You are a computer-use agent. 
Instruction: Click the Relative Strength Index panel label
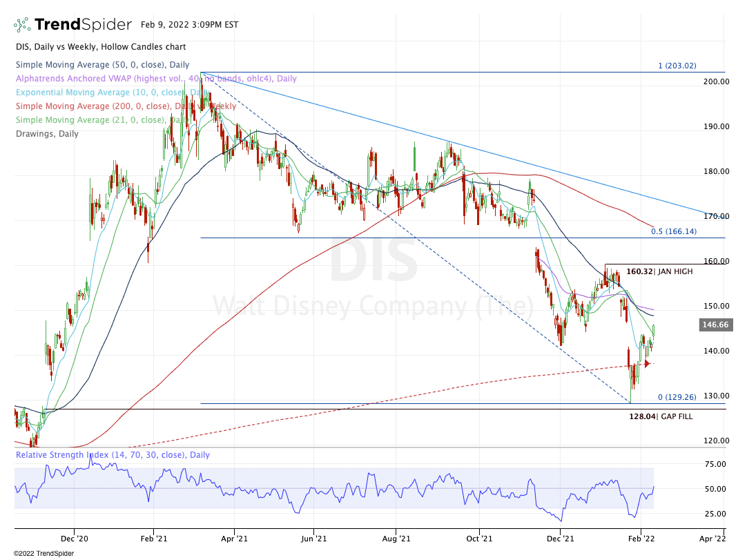click(113, 454)
